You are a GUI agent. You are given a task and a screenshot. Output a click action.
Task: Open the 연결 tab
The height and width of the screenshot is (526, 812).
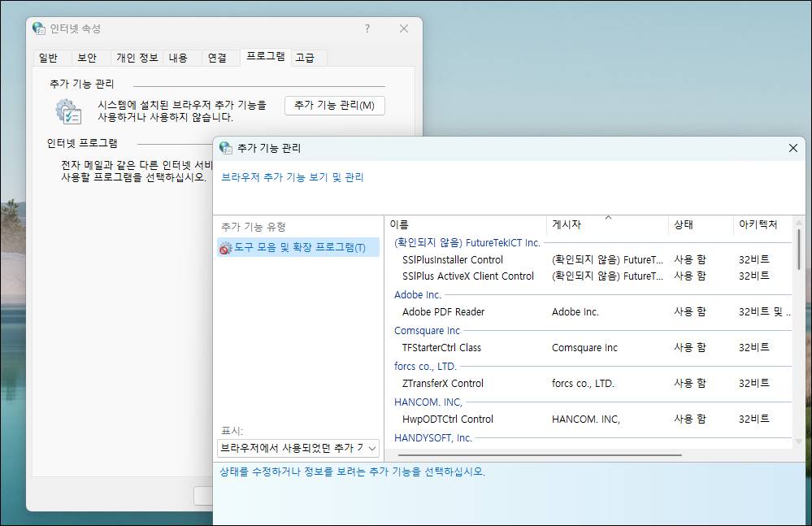pyautogui.click(x=220, y=58)
